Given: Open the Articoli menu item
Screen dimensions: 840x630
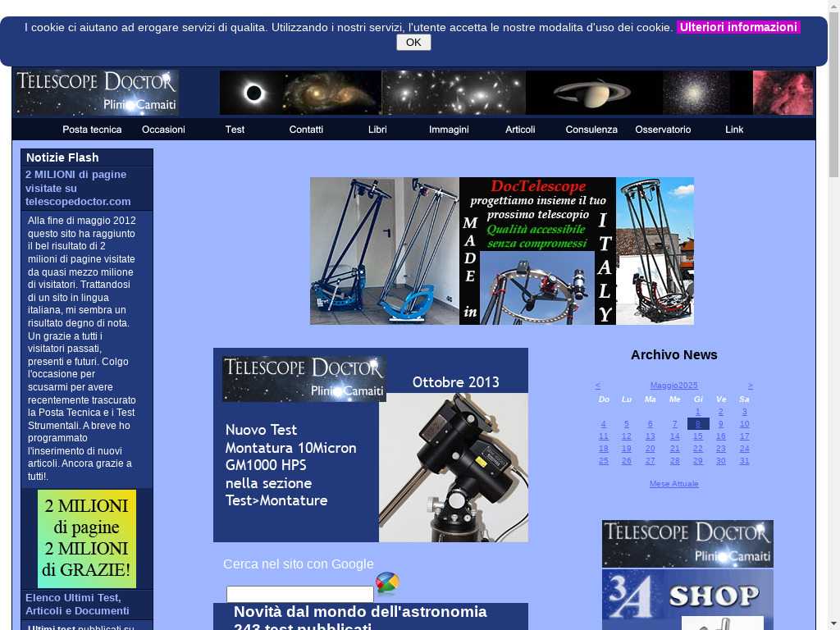Looking at the screenshot, I should coord(520,130).
